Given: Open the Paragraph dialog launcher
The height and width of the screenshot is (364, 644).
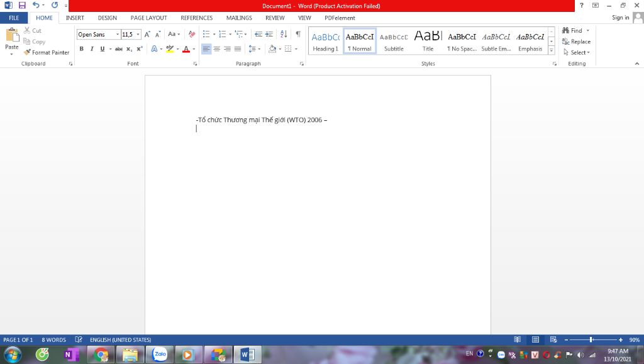Looking at the screenshot, I should click(301, 64).
